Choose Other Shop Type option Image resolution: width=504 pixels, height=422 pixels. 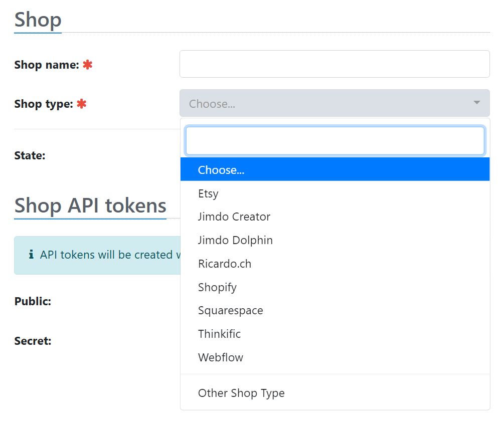tap(335, 393)
